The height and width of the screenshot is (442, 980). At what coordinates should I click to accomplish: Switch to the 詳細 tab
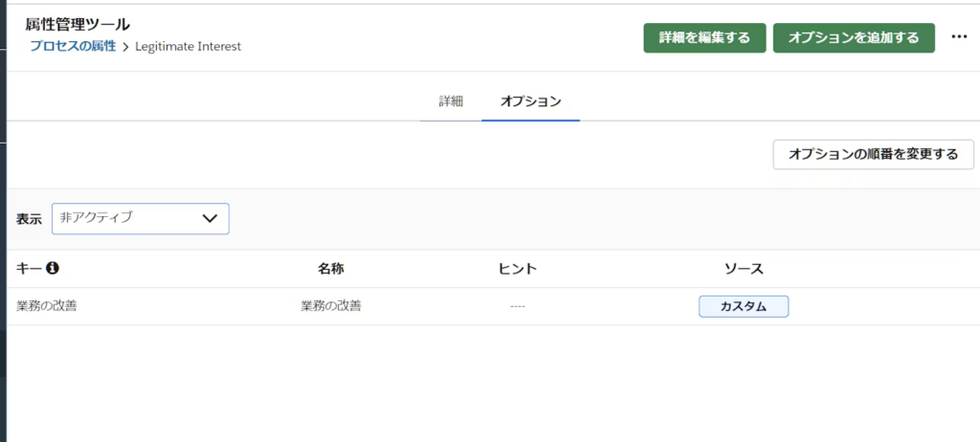(x=451, y=100)
